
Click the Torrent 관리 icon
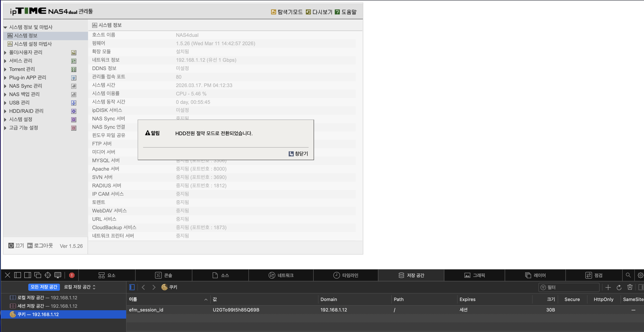[74, 69]
